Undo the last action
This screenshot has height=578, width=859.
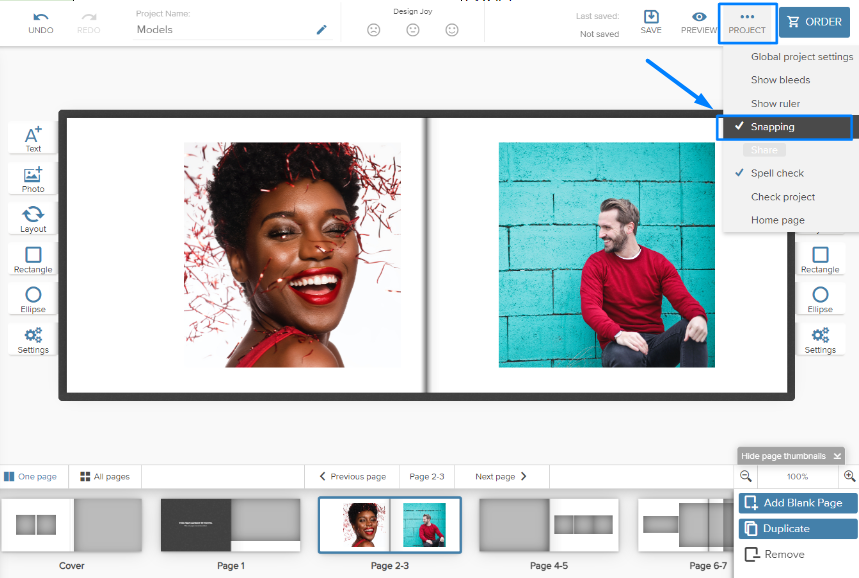click(x=41, y=23)
